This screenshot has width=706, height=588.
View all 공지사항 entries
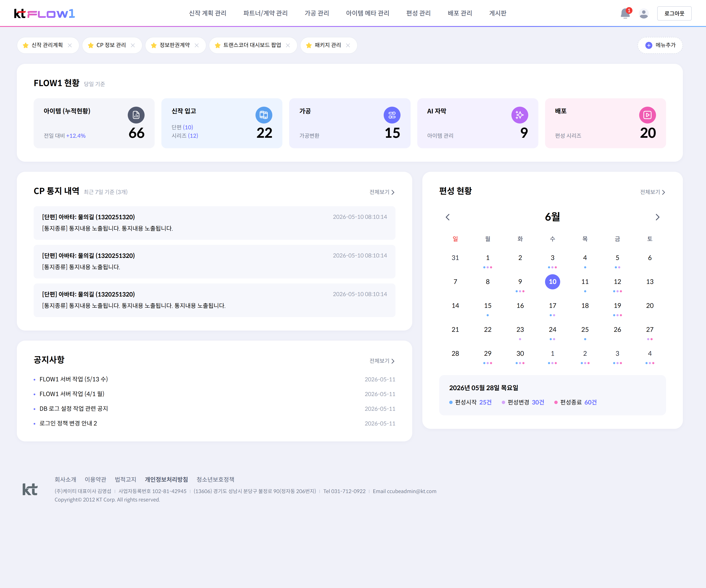382,361
